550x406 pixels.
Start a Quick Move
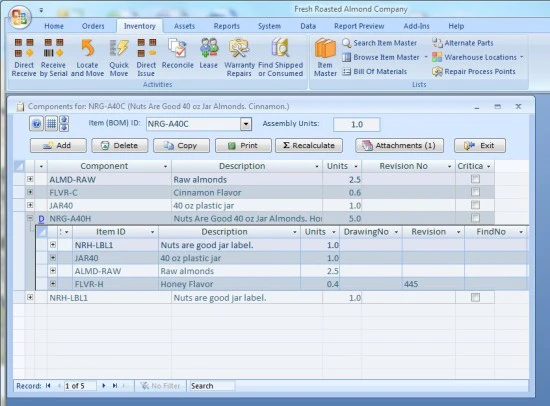pos(119,58)
